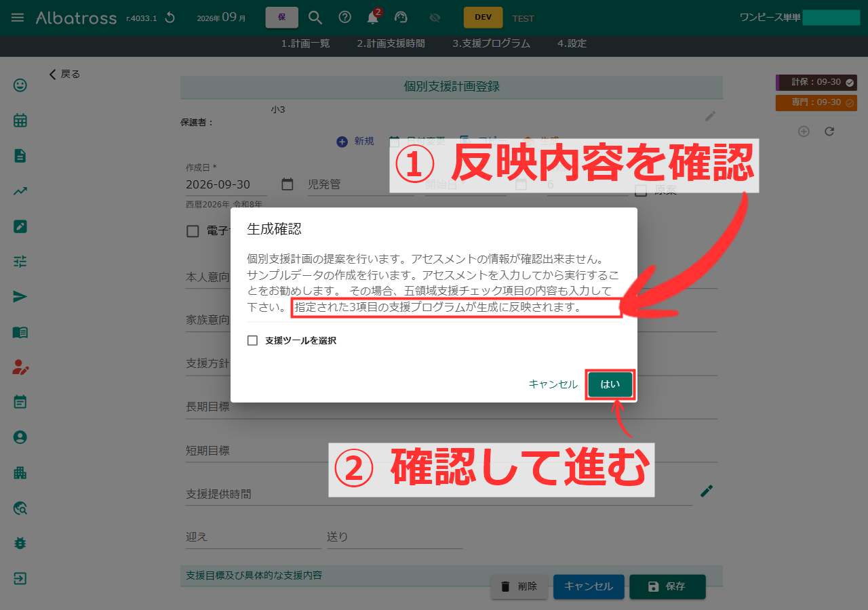
Task: Open the search magnifier in the top bar
Action: [x=315, y=18]
